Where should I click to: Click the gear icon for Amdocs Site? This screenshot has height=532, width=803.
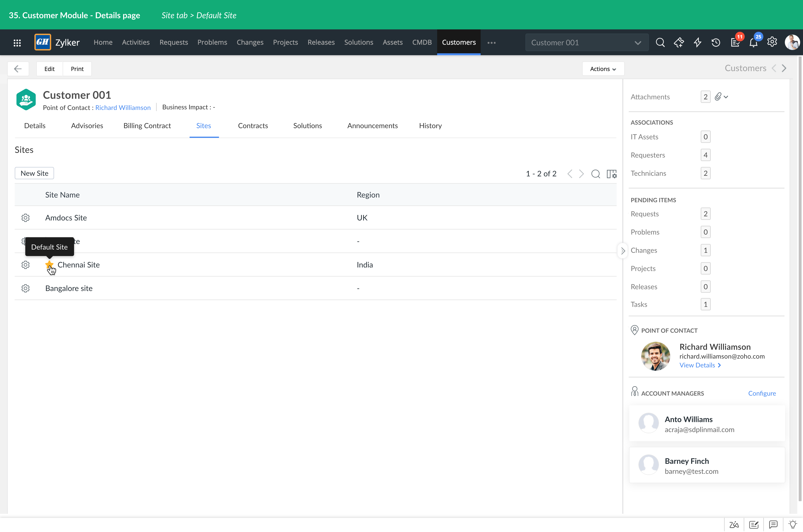[25, 218]
